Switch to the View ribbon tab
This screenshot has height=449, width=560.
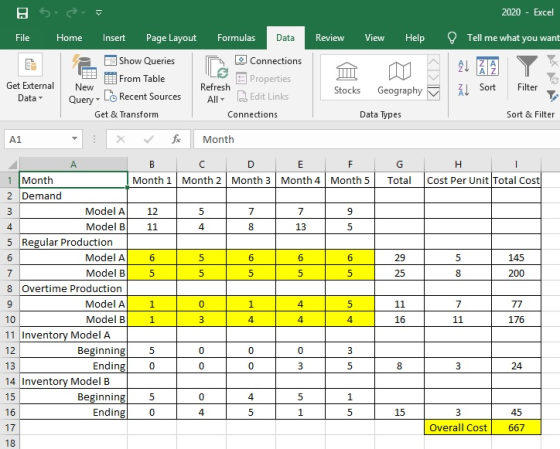pos(374,38)
